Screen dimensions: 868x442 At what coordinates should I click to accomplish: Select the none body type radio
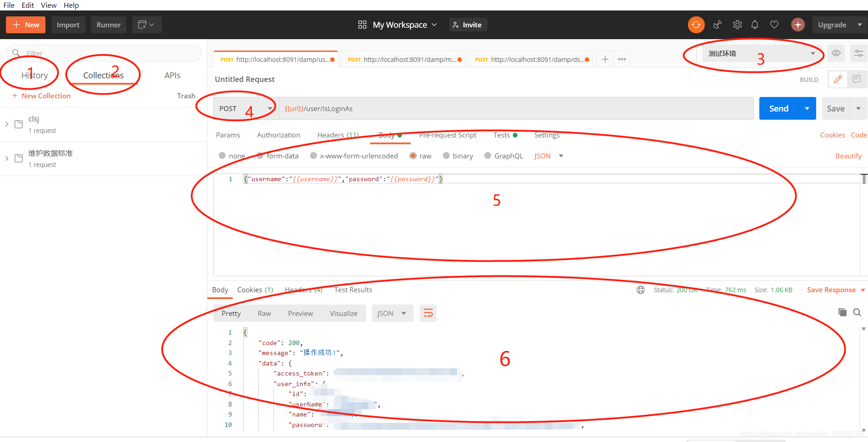[x=222, y=156]
